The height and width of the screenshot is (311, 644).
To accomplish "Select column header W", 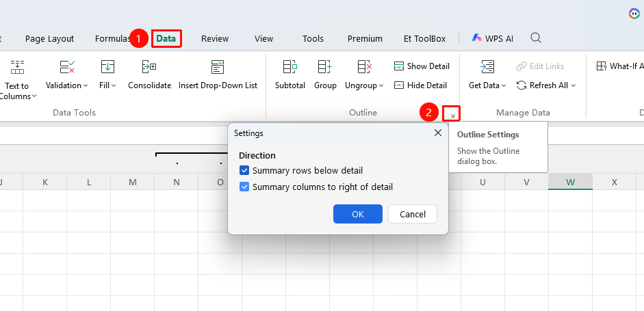I will [x=571, y=182].
